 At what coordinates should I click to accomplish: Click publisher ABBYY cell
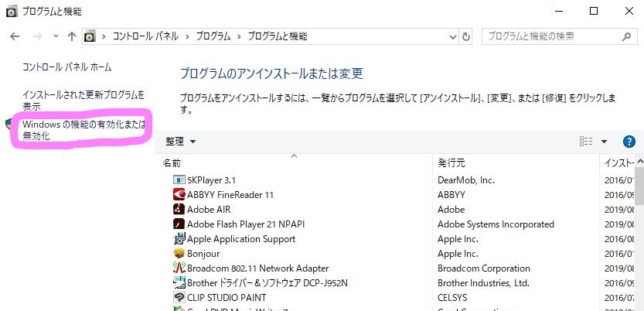click(x=451, y=195)
